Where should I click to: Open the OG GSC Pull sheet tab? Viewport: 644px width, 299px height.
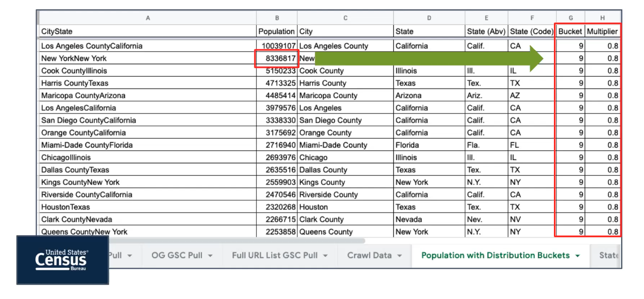177,255
